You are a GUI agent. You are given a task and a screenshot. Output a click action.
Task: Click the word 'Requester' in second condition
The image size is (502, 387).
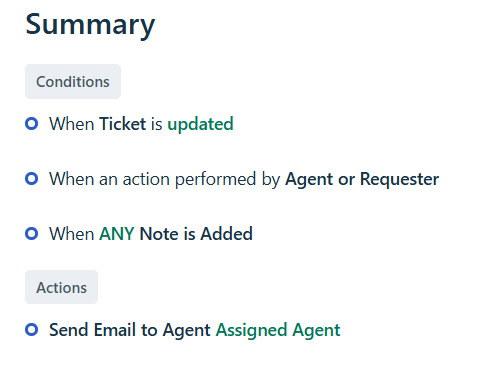click(x=399, y=179)
